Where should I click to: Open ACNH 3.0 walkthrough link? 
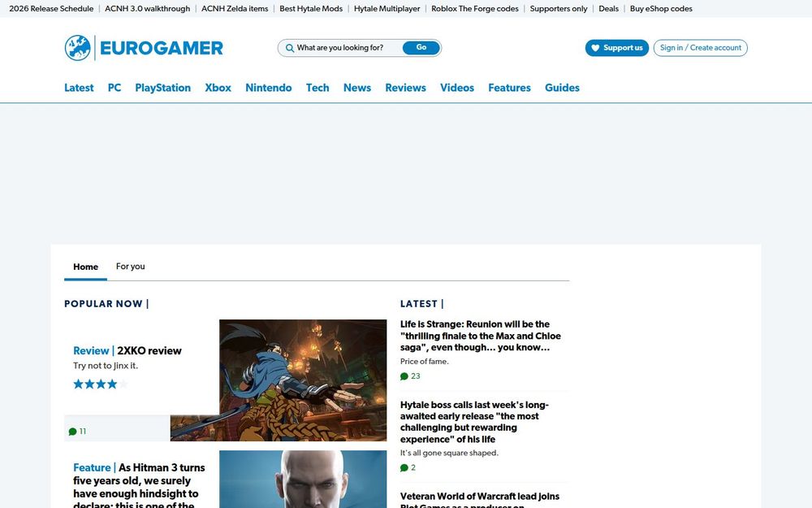pyautogui.click(x=148, y=8)
